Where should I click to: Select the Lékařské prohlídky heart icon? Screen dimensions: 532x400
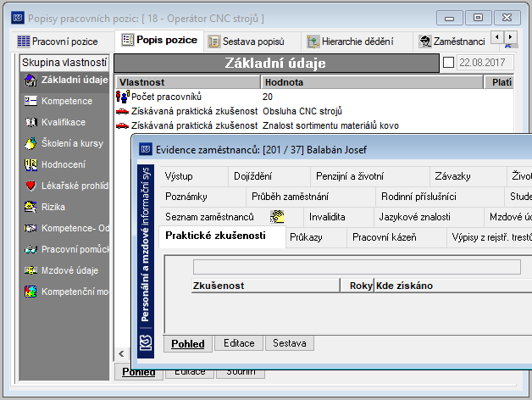click(x=30, y=186)
